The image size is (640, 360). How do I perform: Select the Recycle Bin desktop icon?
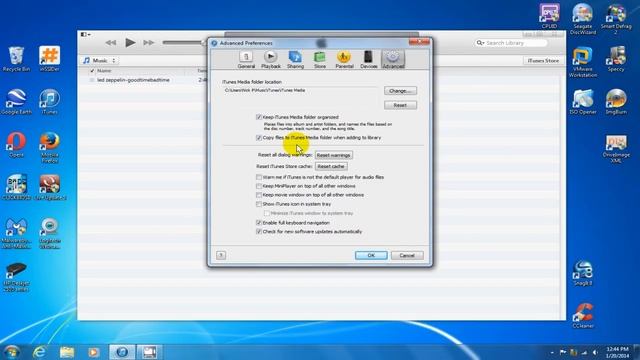coord(16,59)
